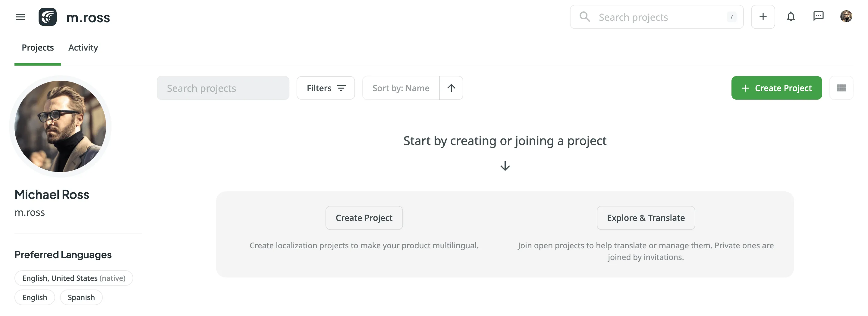
Task: Open your profile via the avatar photo
Action: 846,17
